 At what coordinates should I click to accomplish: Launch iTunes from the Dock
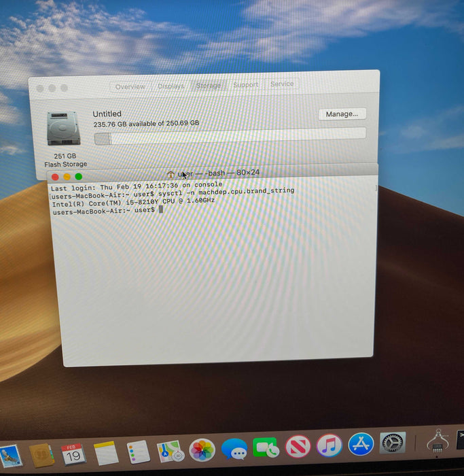pos(329,445)
